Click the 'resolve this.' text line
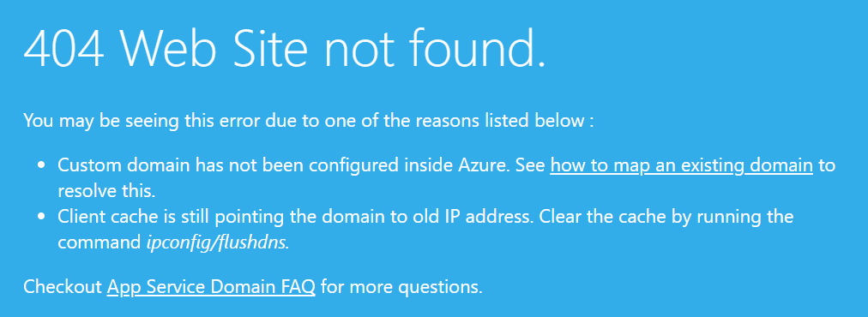 click(106, 191)
